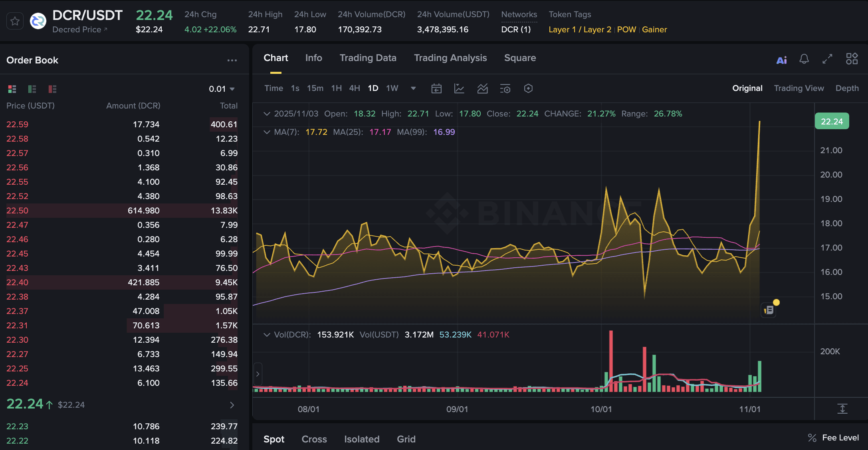Open chart settings hexagon icon

(528, 89)
